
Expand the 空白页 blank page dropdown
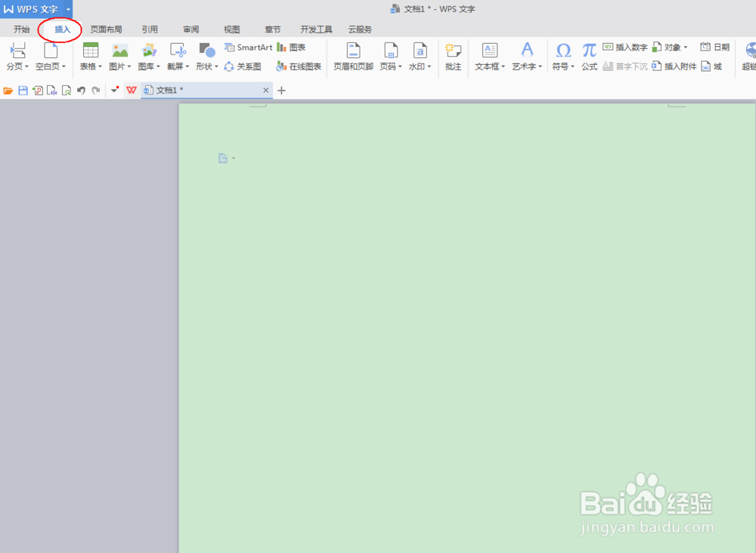[x=64, y=66]
